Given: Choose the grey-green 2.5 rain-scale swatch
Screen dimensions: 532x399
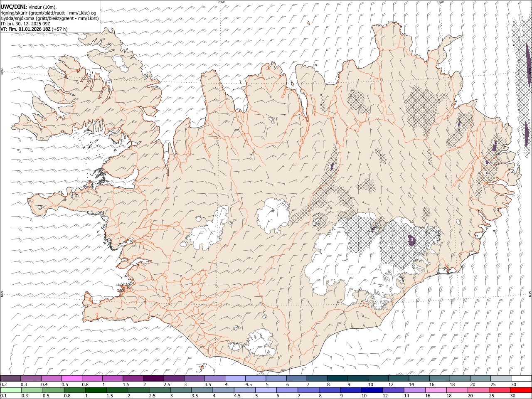Looking at the screenshot, I should click(x=160, y=390).
